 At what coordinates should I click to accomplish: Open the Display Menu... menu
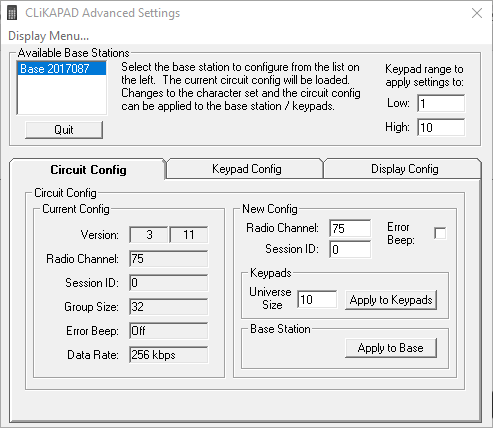[48, 36]
